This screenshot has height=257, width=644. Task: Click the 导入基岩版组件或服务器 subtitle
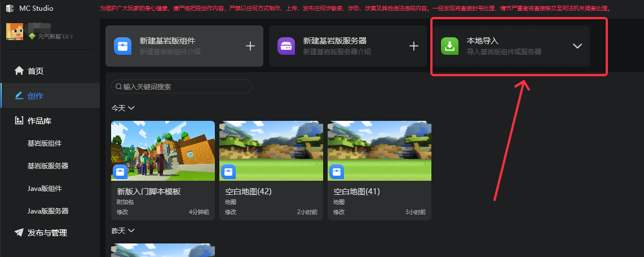[504, 52]
